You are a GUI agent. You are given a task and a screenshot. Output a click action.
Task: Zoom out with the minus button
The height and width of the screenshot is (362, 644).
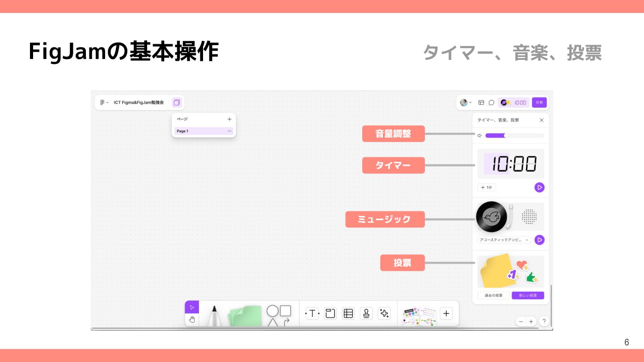pos(521,321)
